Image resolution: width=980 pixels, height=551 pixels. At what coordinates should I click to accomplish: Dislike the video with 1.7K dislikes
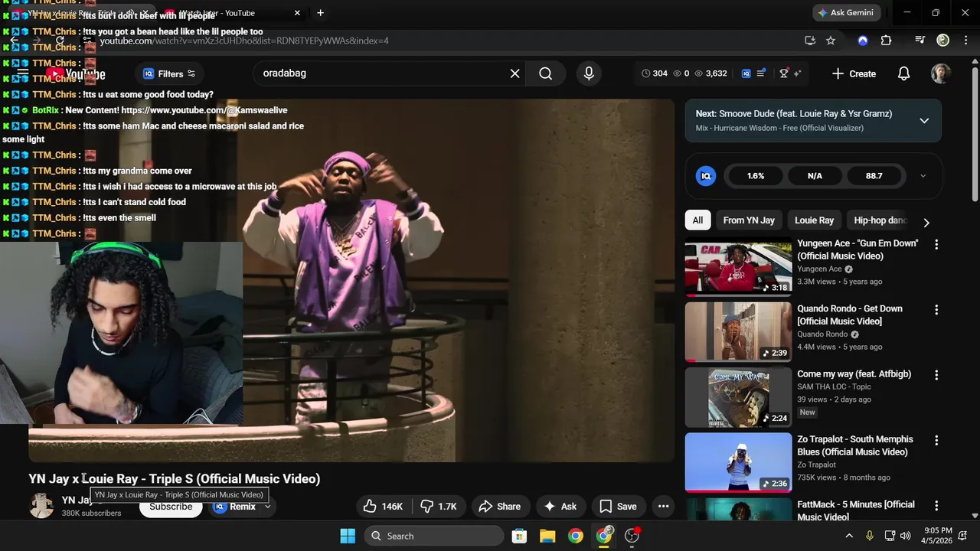[439, 507]
